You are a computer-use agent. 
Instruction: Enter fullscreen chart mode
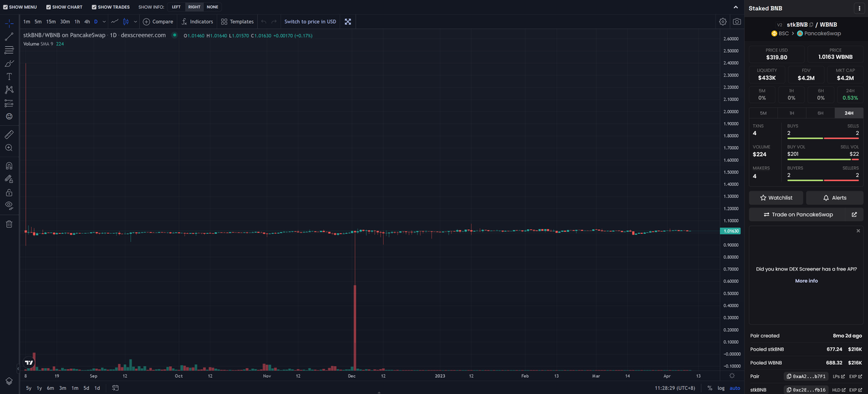pos(348,22)
